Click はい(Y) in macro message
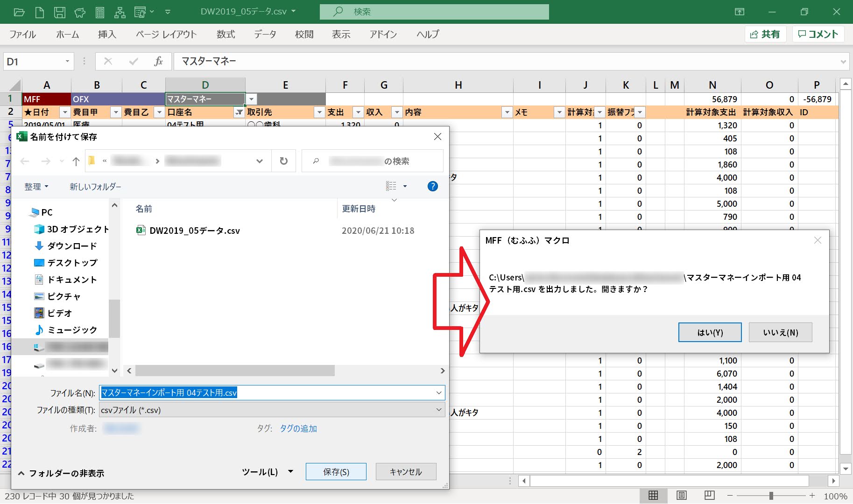 (710, 332)
